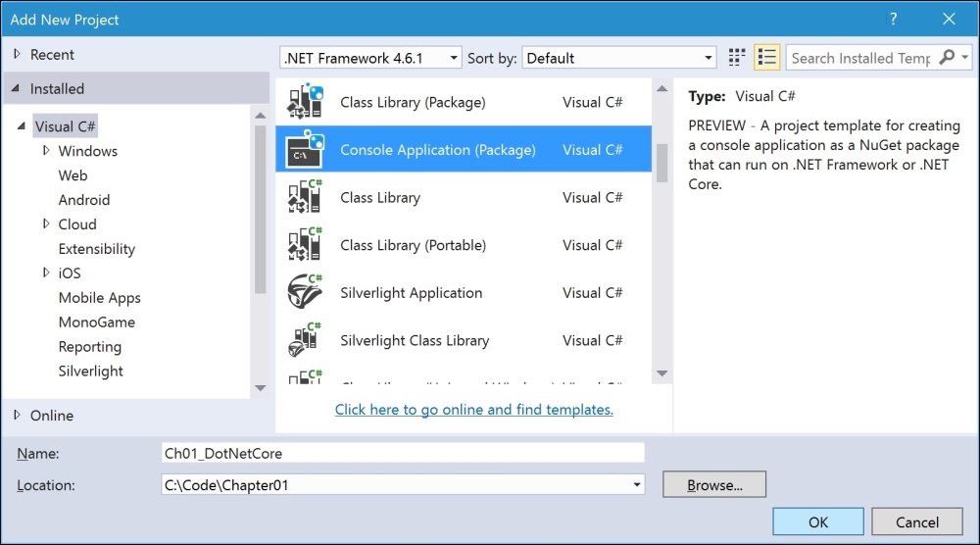980x545 pixels.
Task: Select the Reporting category
Action: pyautogui.click(x=90, y=346)
